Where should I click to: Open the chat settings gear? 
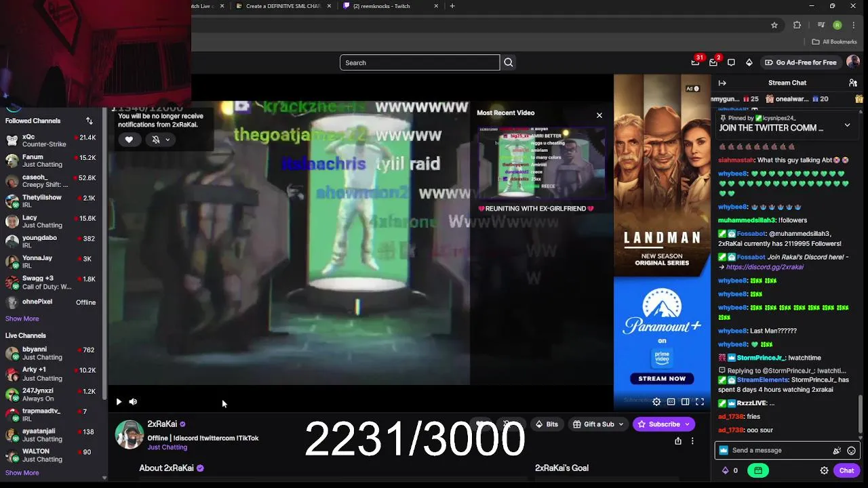(x=824, y=470)
